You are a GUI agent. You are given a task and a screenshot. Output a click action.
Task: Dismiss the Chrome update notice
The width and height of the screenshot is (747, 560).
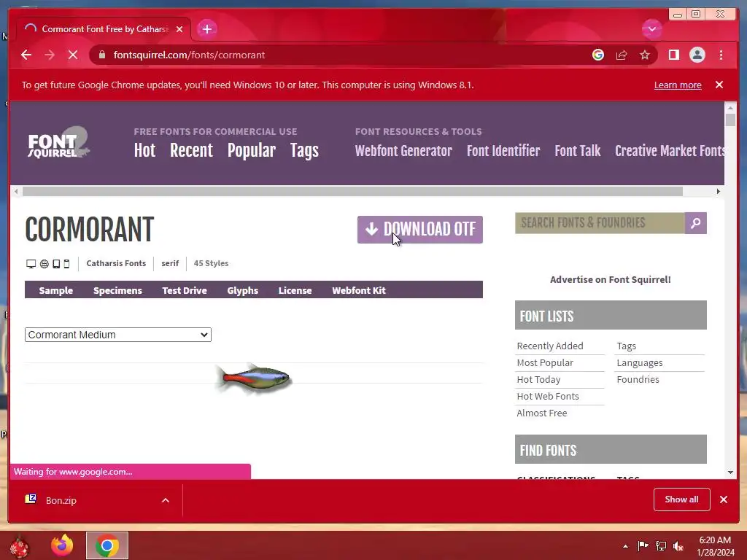(x=719, y=85)
